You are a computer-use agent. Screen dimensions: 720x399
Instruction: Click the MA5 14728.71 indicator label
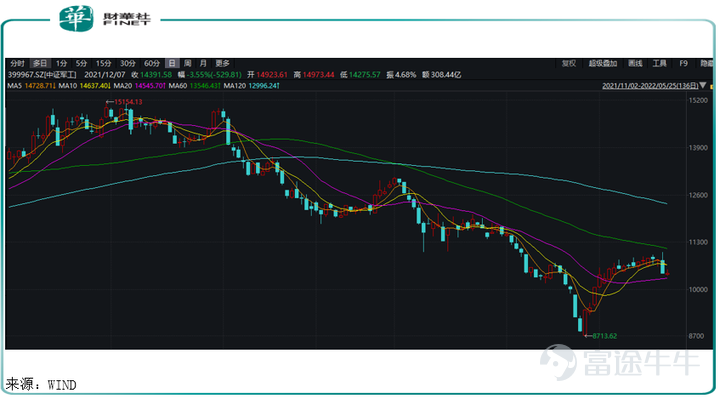tap(31, 86)
